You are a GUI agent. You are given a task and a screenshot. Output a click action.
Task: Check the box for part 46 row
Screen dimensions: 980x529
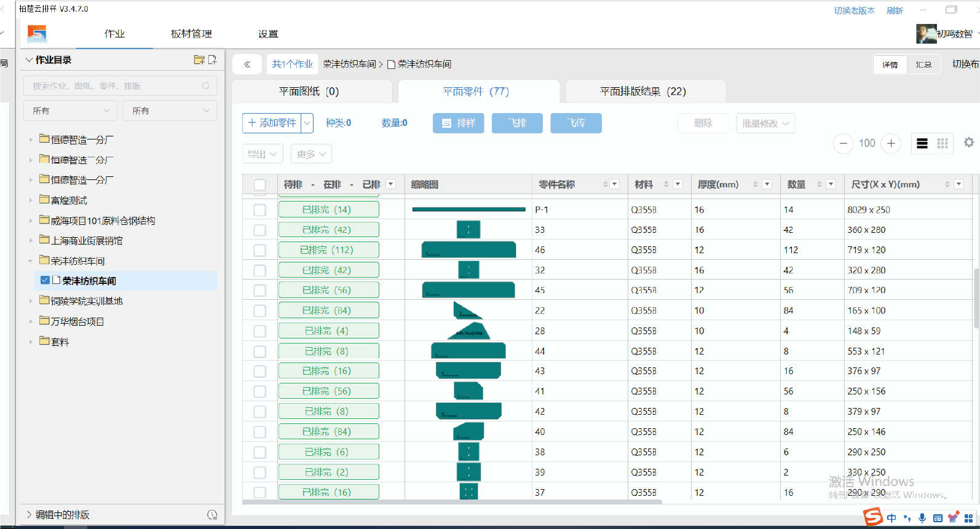260,250
